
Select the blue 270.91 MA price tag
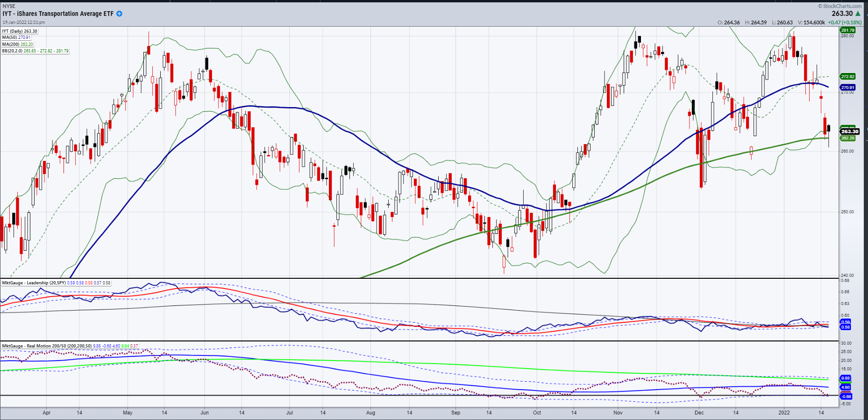point(847,87)
